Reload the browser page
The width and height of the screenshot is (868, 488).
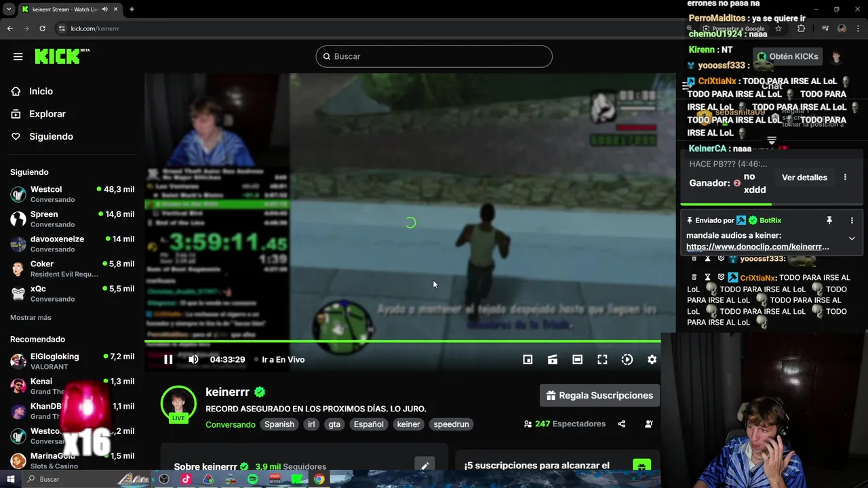pos(42,28)
